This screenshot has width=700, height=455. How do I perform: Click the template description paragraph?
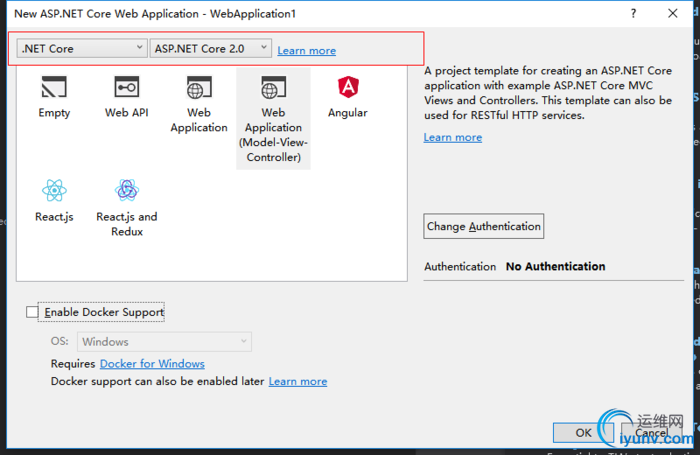click(548, 93)
